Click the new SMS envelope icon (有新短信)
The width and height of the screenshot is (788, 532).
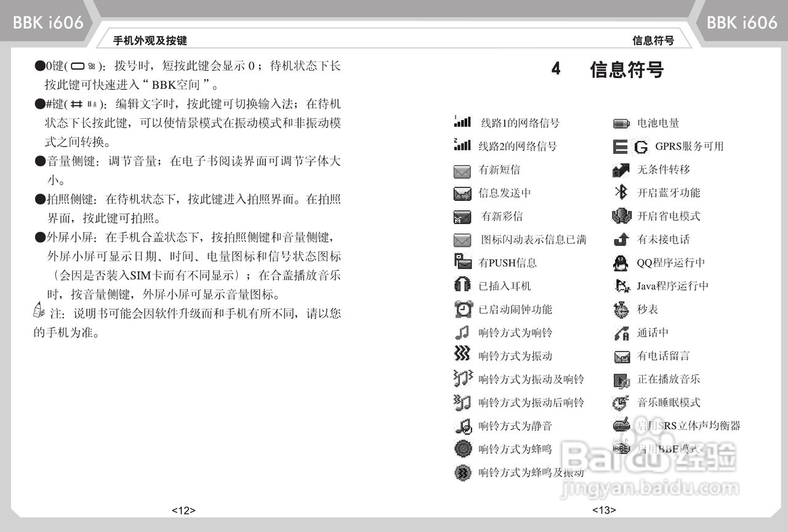click(462, 171)
